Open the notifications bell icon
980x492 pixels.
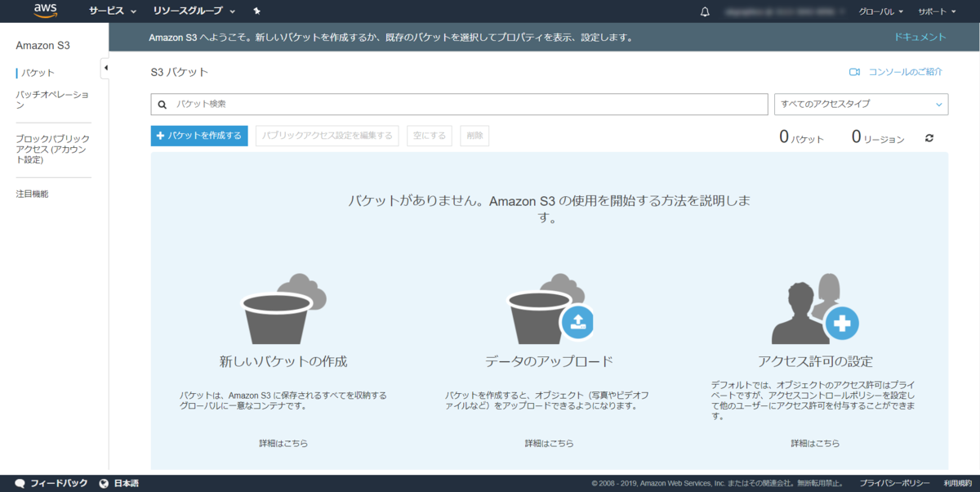click(x=706, y=11)
